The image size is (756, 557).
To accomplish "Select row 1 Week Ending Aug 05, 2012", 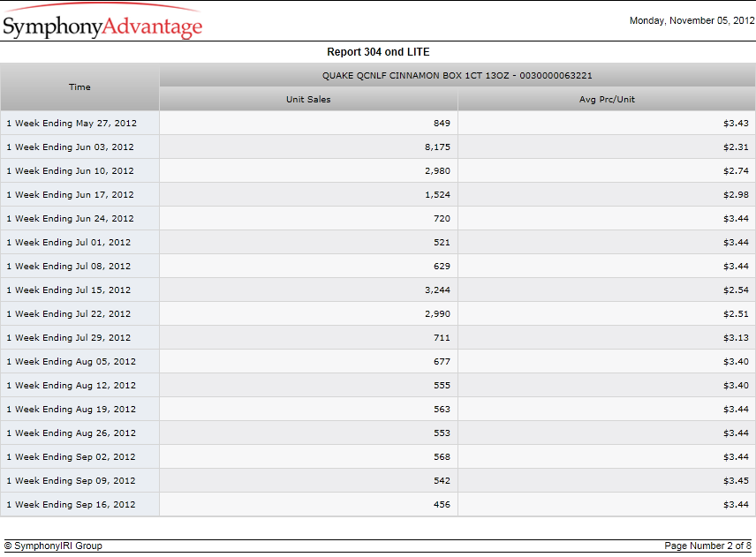I will (378, 361).
